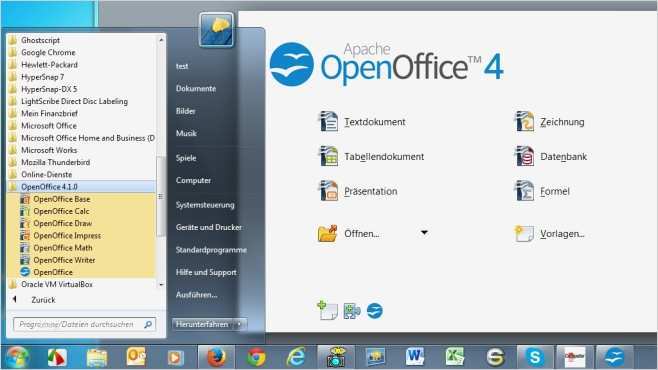Viewport: 658px width, 370px height.
Task: Open Microsoft Word from the taskbar
Action: point(415,357)
